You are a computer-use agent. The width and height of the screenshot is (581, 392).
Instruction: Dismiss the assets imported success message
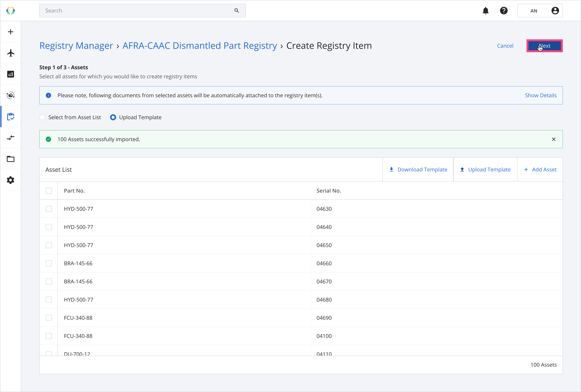554,139
